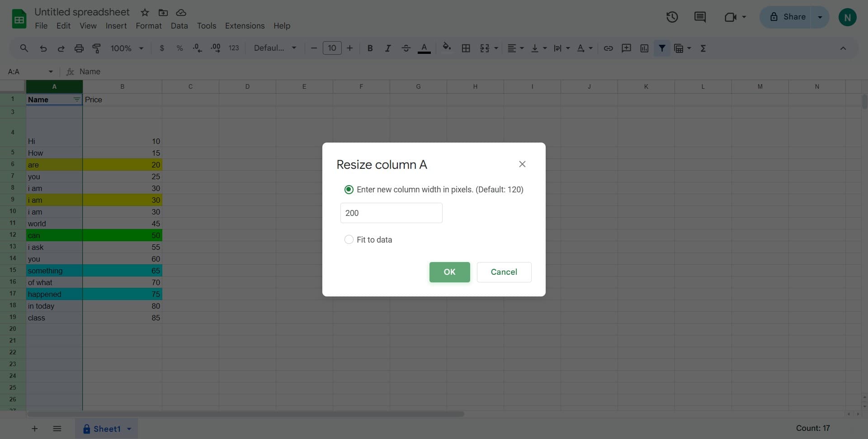The width and height of the screenshot is (868, 439).
Task: Insert a chart
Action: tap(644, 48)
